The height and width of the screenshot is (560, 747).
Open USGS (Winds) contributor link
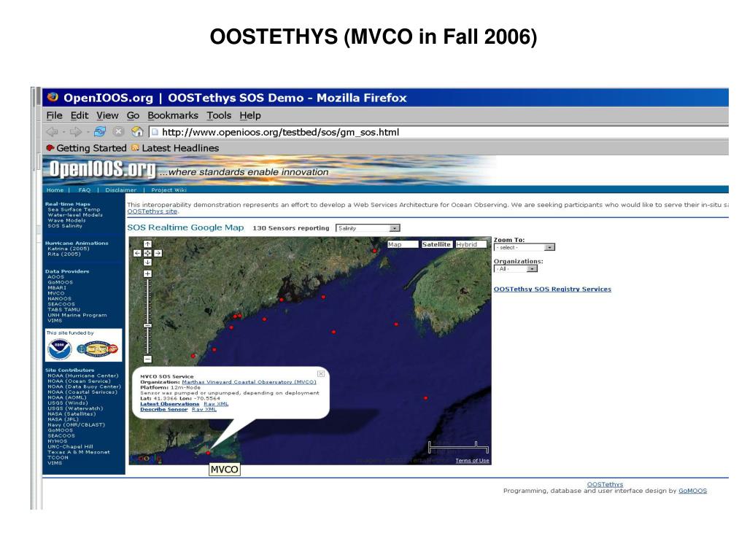68,402
